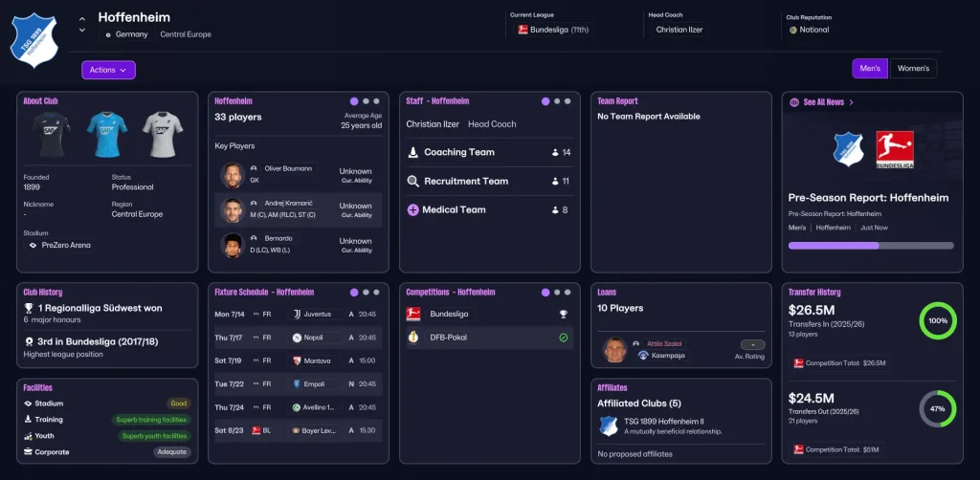This screenshot has width=980, height=480.
Task: Open the Bayer Leverkusen fixture on Sat 8/23
Action: coord(299,430)
